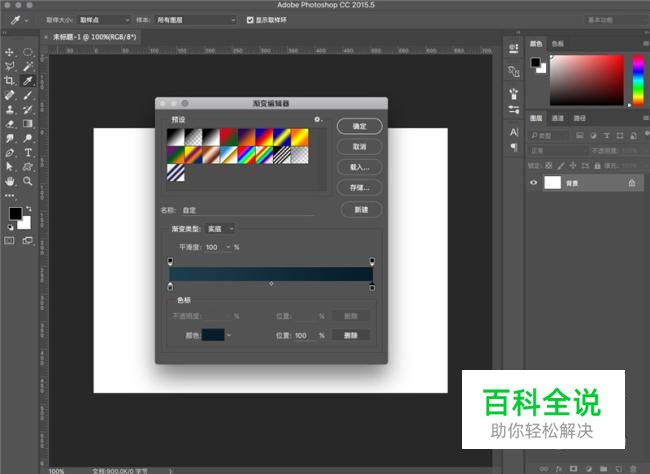
Task: Open the Paragraph panel icon
Action: pos(514,147)
